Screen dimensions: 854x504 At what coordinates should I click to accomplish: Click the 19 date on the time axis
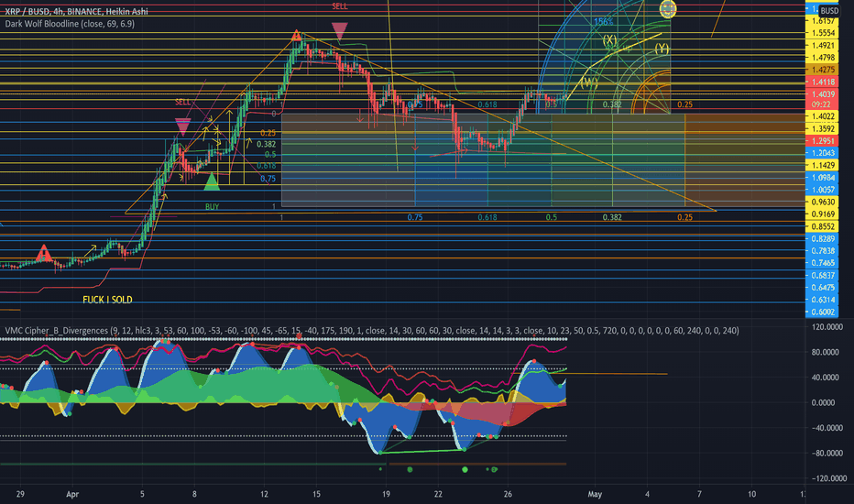386,494
